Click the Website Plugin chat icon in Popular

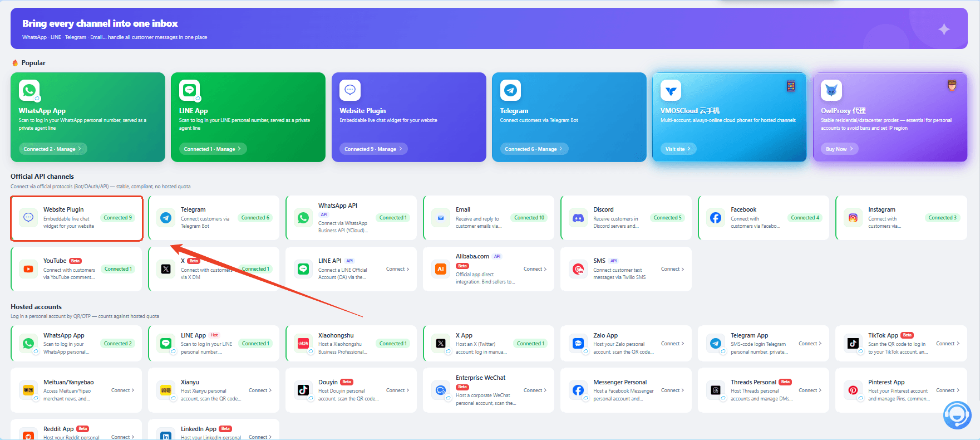point(350,90)
